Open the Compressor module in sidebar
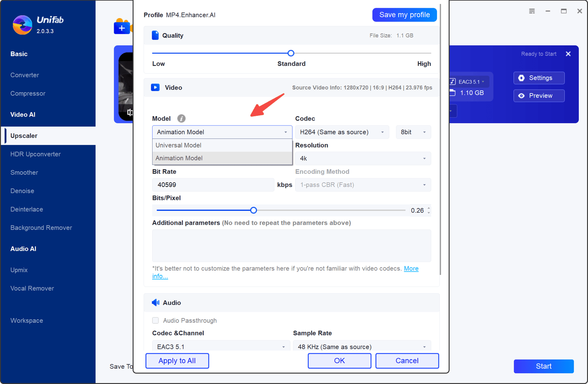The image size is (588, 384). 28,94
